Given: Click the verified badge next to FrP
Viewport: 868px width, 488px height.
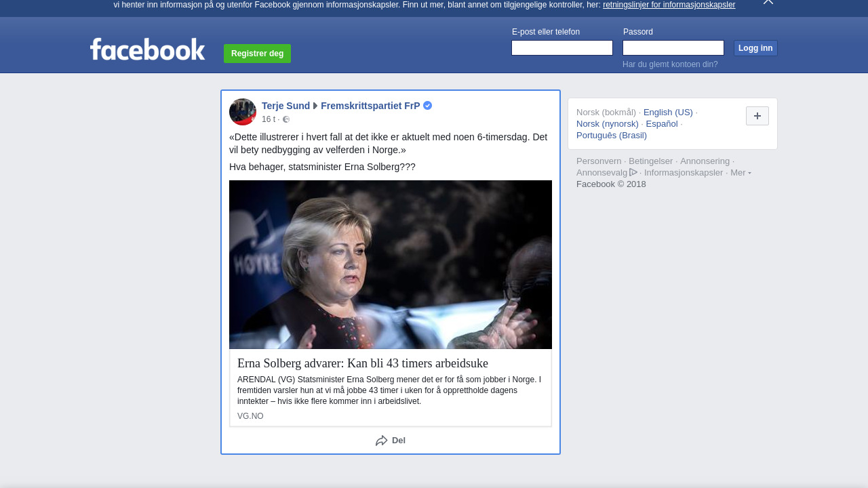Looking at the screenshot, I should tap(427, 106).
